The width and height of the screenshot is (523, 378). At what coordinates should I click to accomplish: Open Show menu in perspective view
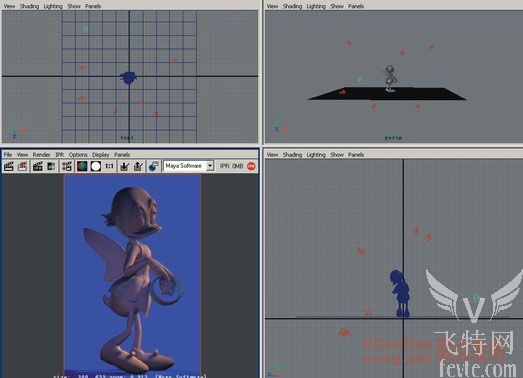coord(337,6)
